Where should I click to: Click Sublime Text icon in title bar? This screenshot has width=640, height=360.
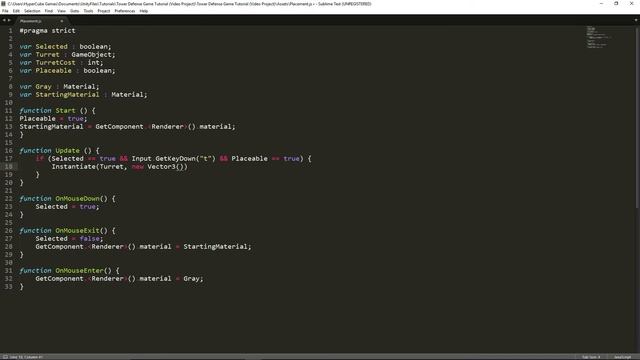[x=3, y=3]
